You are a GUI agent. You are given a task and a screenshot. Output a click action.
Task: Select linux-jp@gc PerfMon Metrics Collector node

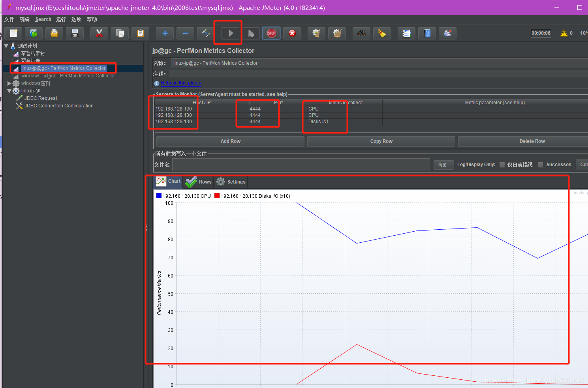(x=64, y=68)
